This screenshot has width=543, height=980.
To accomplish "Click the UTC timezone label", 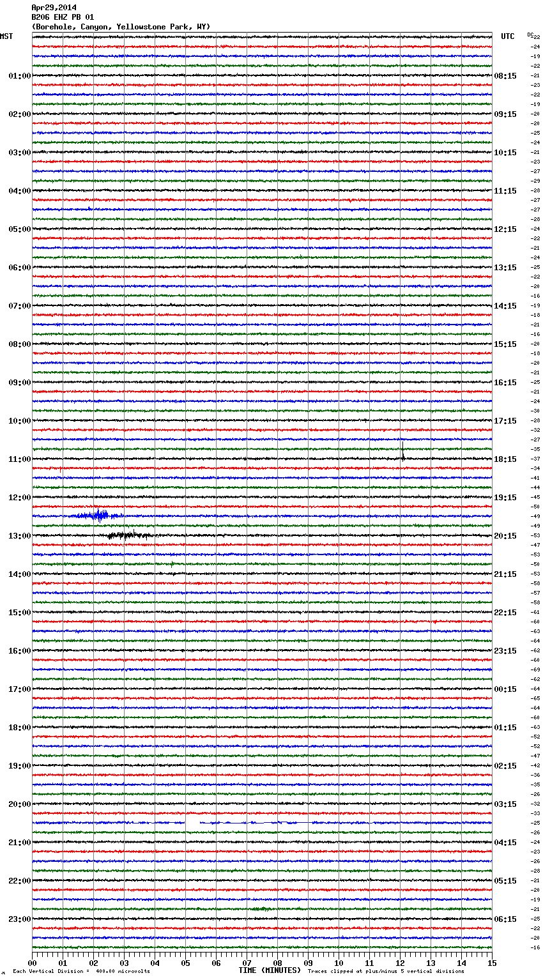I will [x=507, y=36].
